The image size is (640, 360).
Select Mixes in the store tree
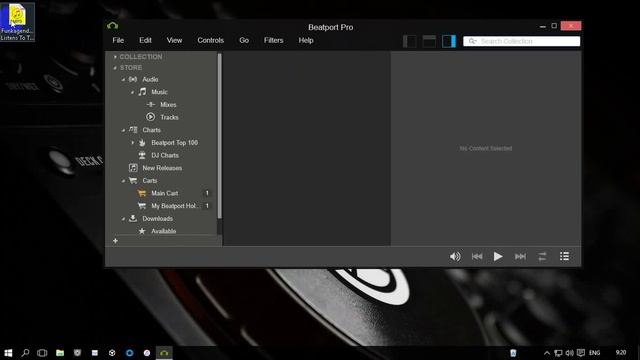[168, 105]
